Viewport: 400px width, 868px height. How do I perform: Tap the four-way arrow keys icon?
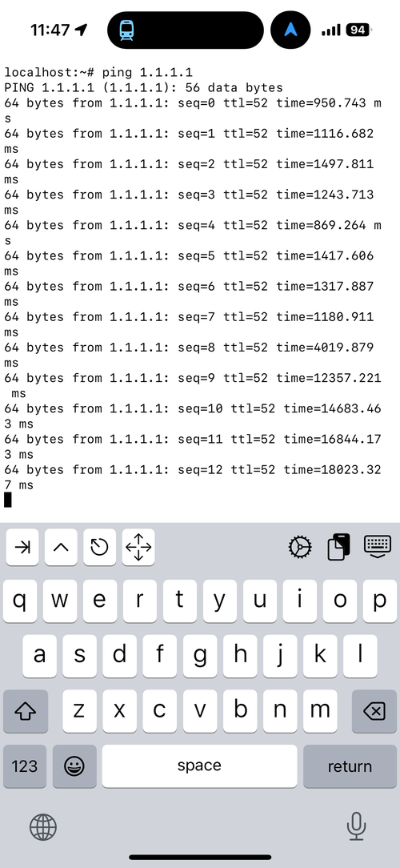click(138, 548)
